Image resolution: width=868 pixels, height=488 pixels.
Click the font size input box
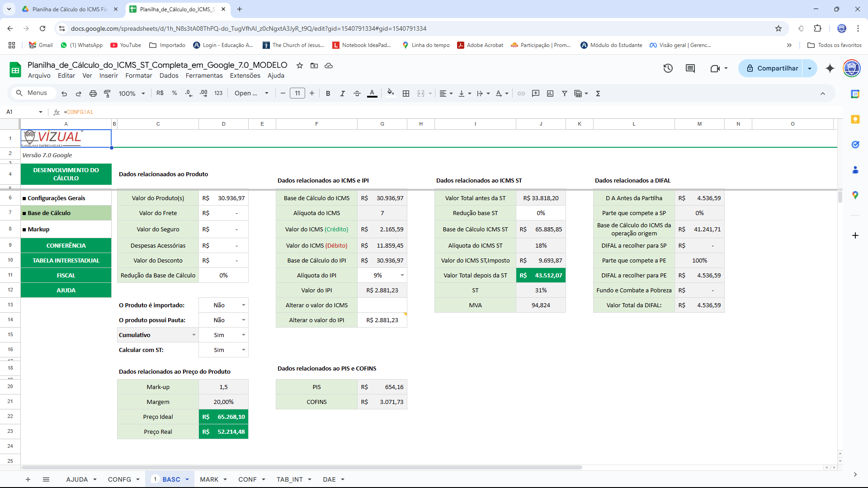(x=297, y=94)
